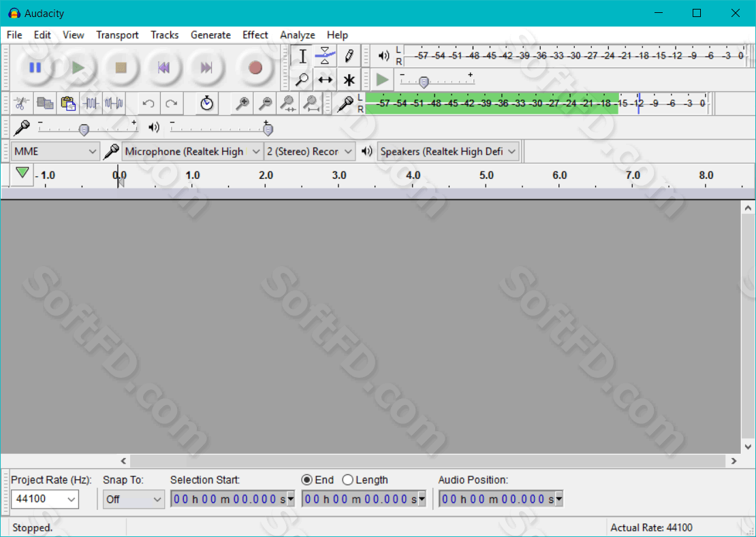Click the Selection Start time field
The height and width of the screenshot is (537, 756).
232,500
